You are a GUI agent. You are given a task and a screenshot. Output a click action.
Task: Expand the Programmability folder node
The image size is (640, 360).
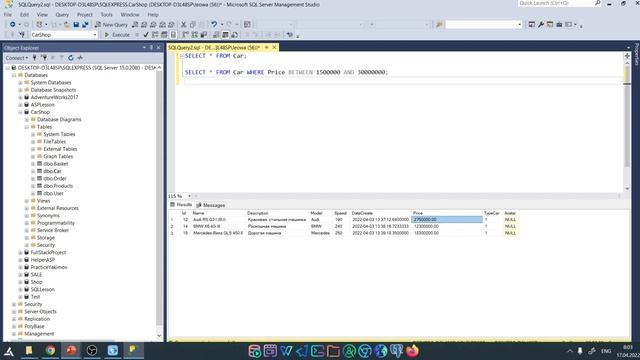click(27, 223)
